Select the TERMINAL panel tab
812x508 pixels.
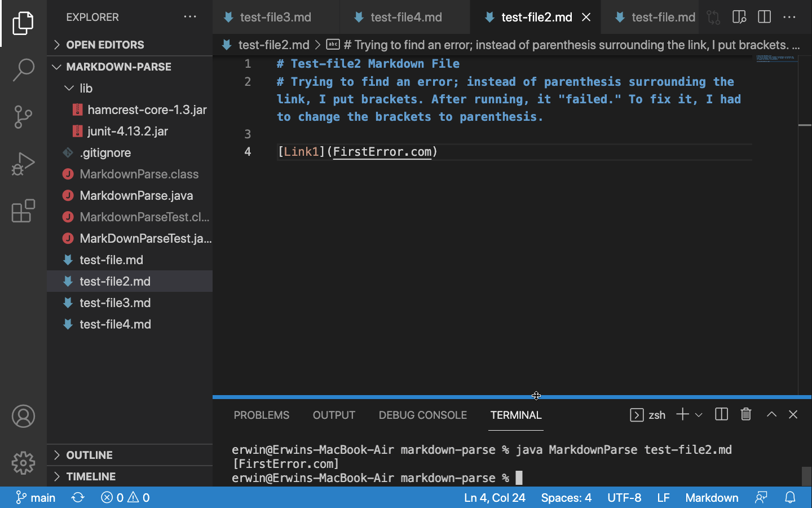coord(516,415)
